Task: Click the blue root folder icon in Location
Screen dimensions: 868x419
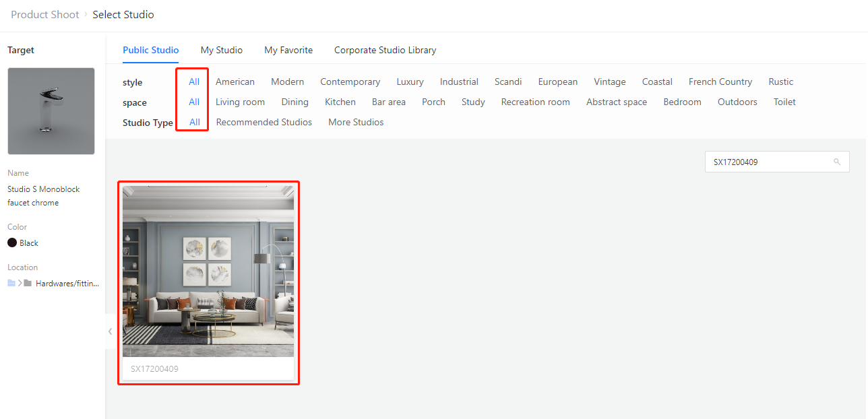Action: coord(11,283)
